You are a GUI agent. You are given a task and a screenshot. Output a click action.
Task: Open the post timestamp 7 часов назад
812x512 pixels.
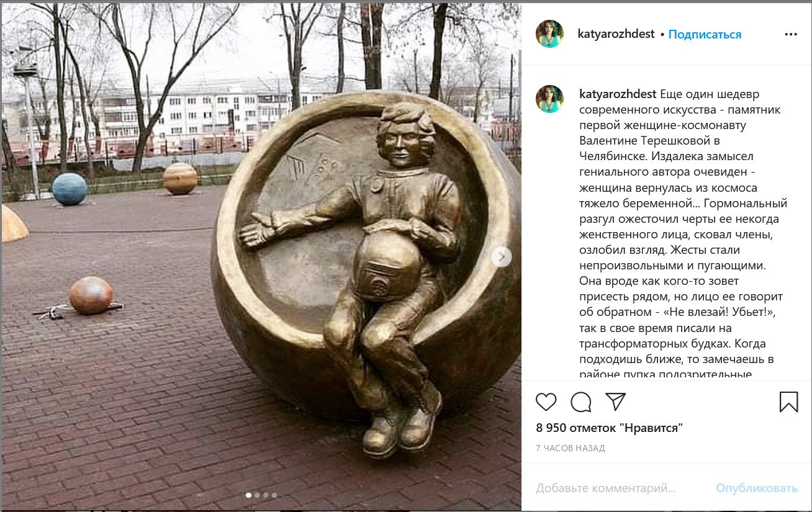(570, 448)
